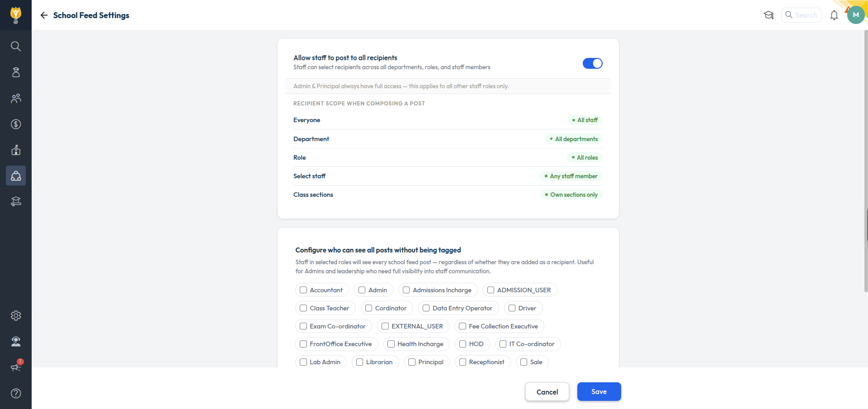Image resolution: width=868 pixels, height=409 pixels.
Task: Click the Cancel button
Action: 547,392
